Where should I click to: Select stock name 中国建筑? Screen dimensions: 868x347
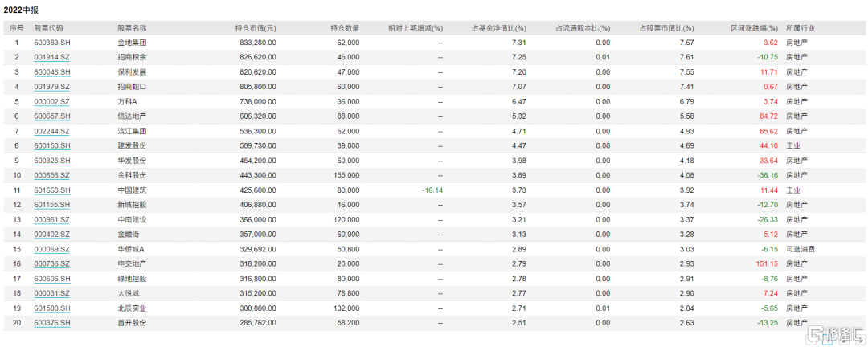(x=132, y=190)
